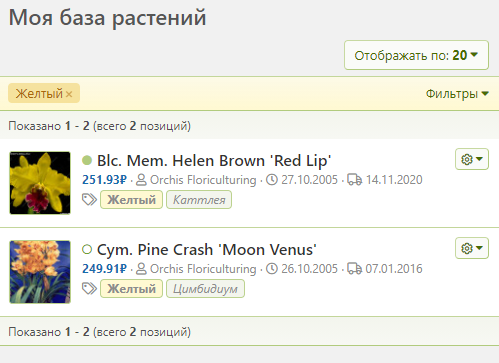The height and width of the screenshot is (363, 499).
Task: Click the clock icon beside 27.10.2005
Action: [x=272, y=180]
